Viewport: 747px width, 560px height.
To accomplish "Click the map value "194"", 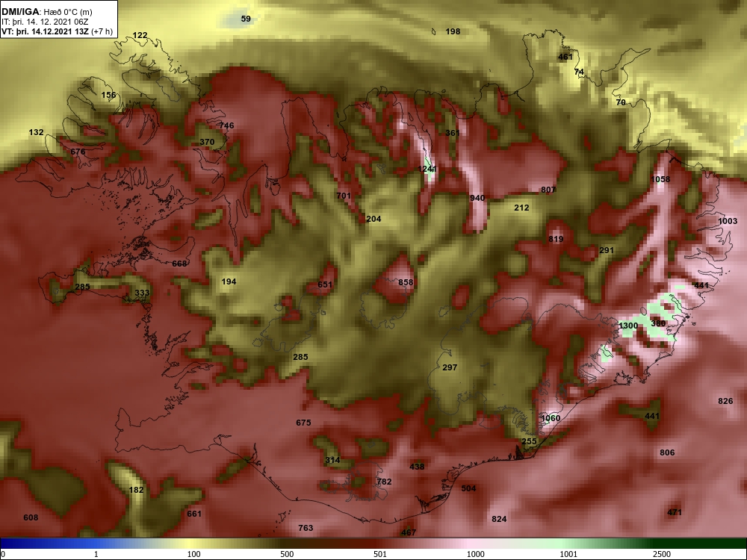I will tap(229, 282).
